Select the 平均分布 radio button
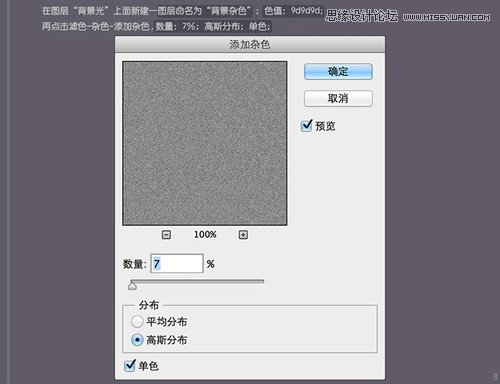This screenshot has height=384, width=500. [x=137, y=322]
